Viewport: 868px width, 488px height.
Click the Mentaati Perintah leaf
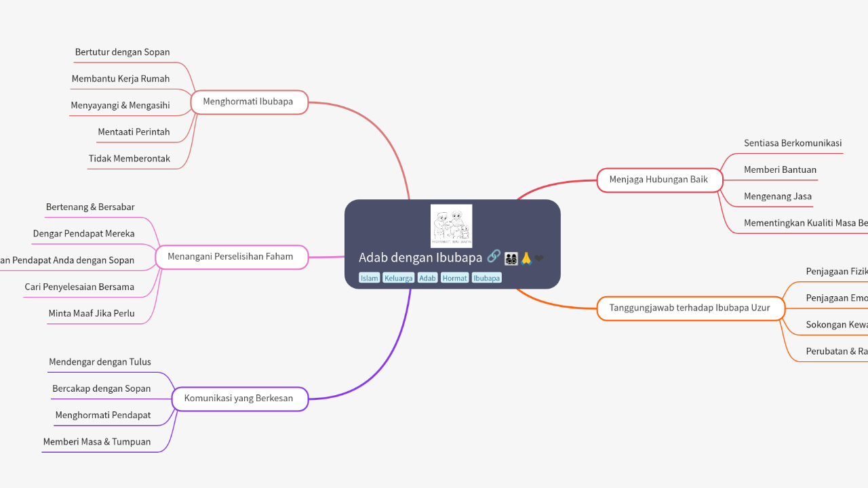134,131
